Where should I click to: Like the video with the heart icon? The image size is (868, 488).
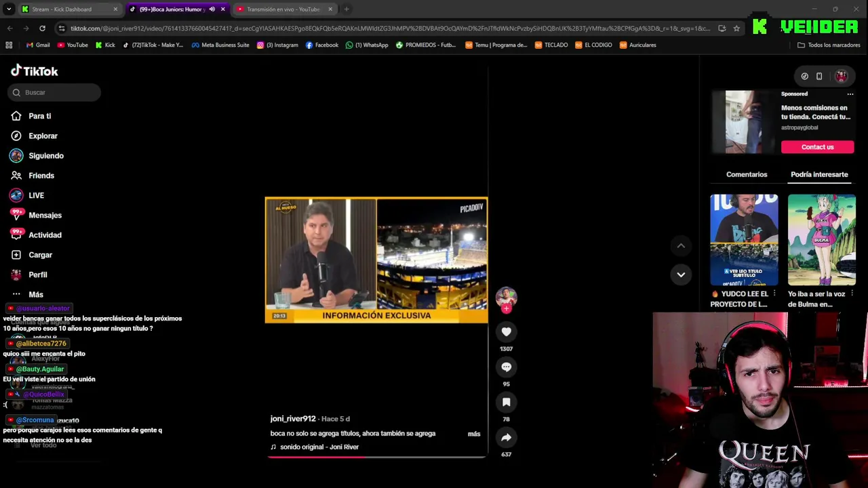506,331
